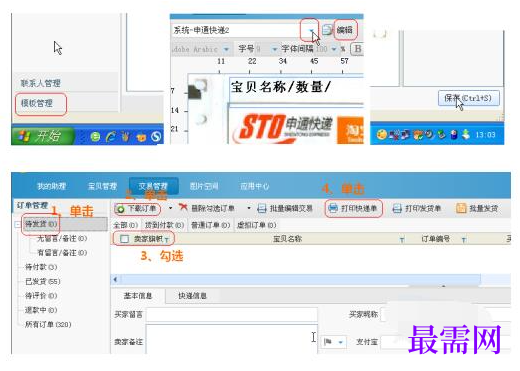
Task: Switch to the 宝贝管理 tab
Action: click(102, 186)
